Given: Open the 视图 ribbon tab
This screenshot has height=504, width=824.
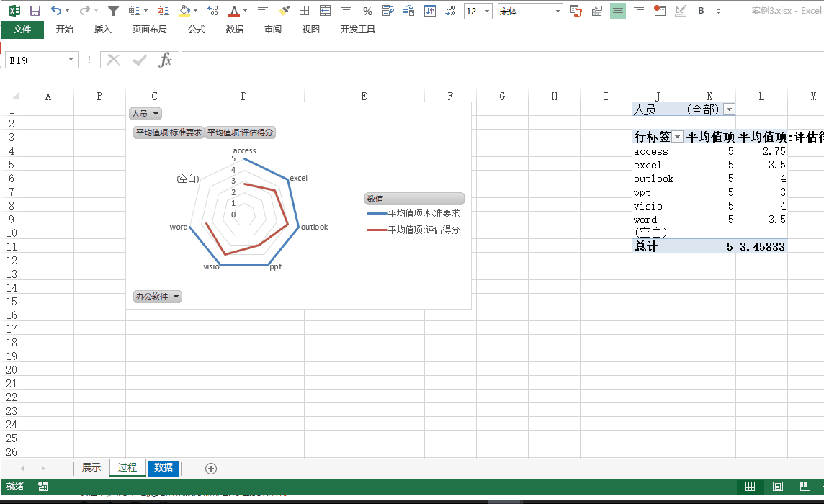Looking at the screenshot, I should [x=310, y=30].
